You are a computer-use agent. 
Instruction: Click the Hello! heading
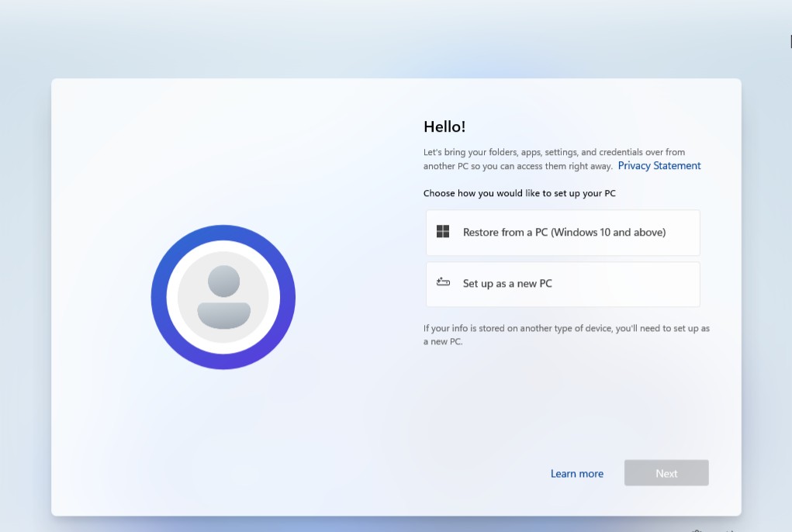(x=444, y=127)
